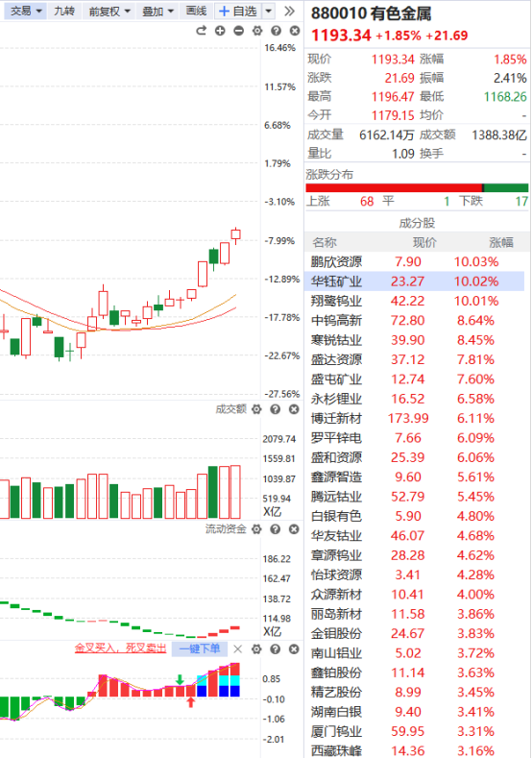Open the dropdown arrow beside 自选
Screen dimensions: 532x758
[x=269, y=11]
